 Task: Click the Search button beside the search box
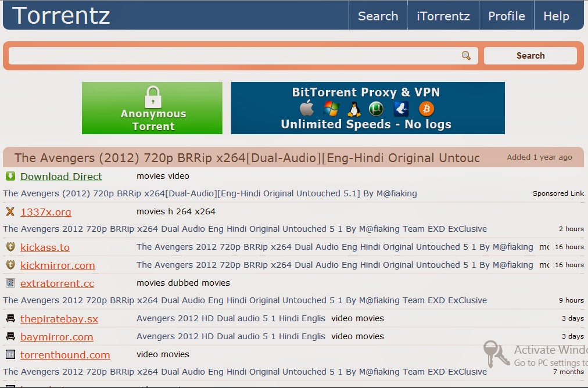(x=530, y=56)
